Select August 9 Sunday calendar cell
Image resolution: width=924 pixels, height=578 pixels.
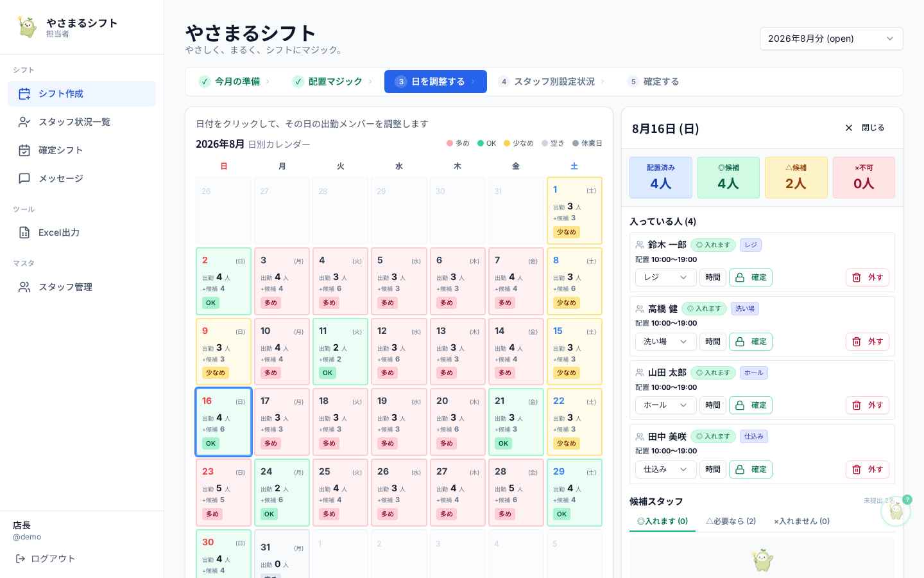coord(223,352)
